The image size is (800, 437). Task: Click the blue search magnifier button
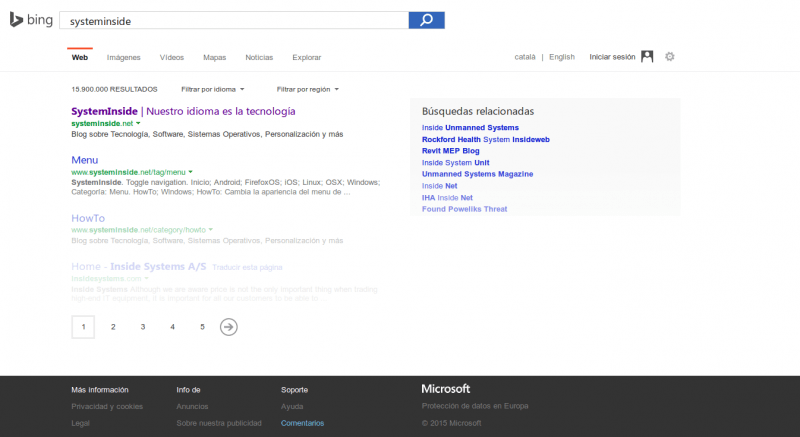pyautogui.click(x=427, y=20)
